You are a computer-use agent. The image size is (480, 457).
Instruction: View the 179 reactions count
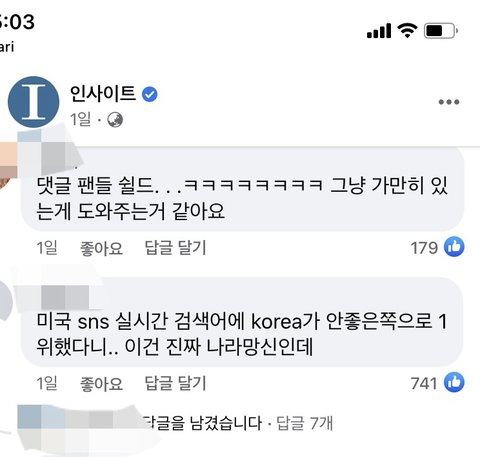point(424,248)
